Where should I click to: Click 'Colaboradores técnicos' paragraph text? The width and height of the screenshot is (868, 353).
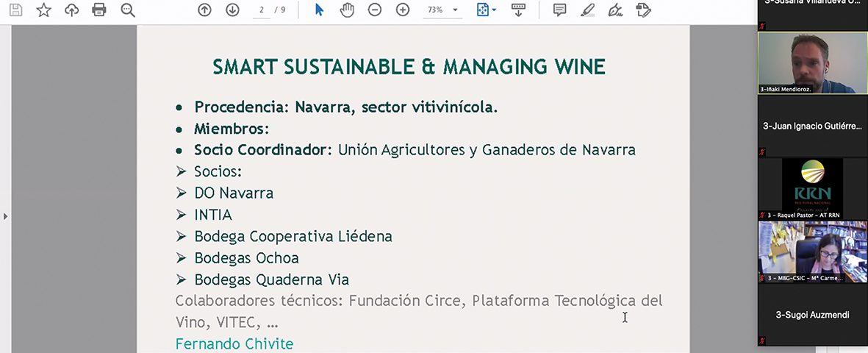419,311
